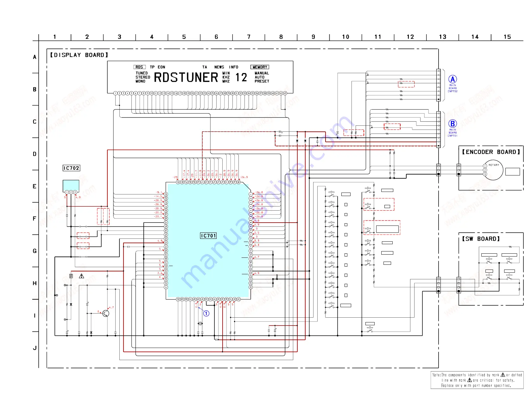
Task: Select the IC702 label box
Action: (x=71, y=168)
